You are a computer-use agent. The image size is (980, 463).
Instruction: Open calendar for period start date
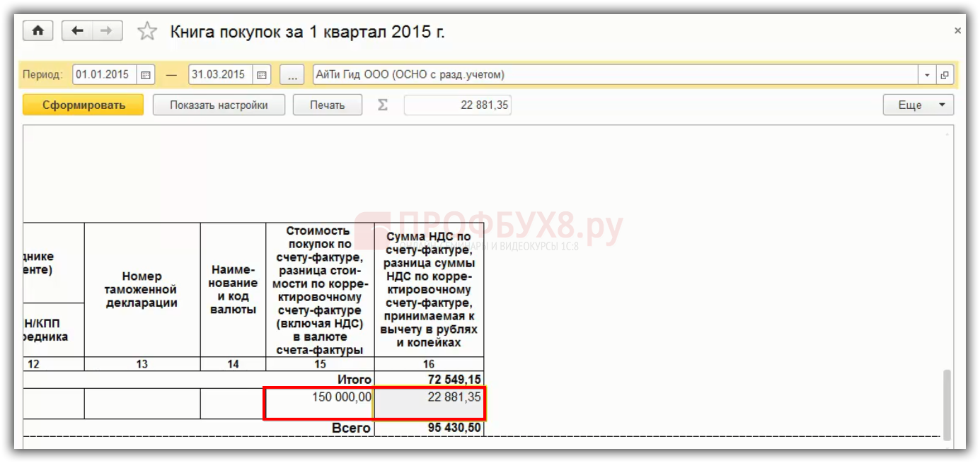[146, 75]
